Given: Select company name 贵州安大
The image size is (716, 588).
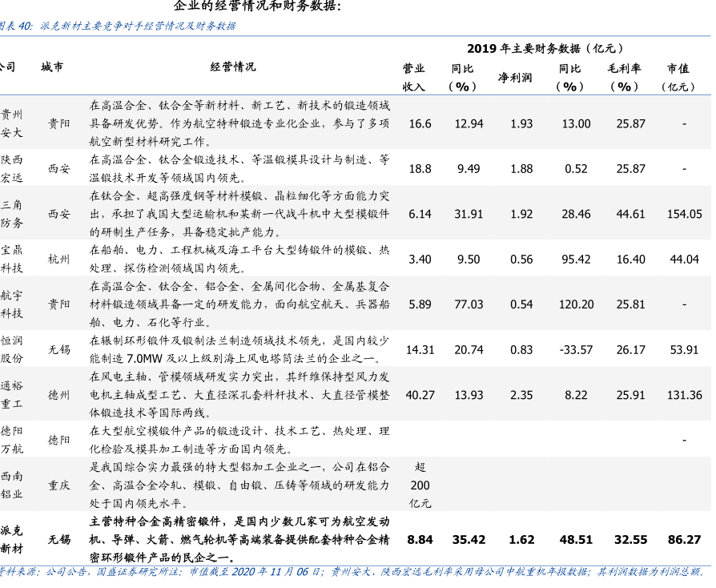Looking at the screenshot, I should [11, 123].
